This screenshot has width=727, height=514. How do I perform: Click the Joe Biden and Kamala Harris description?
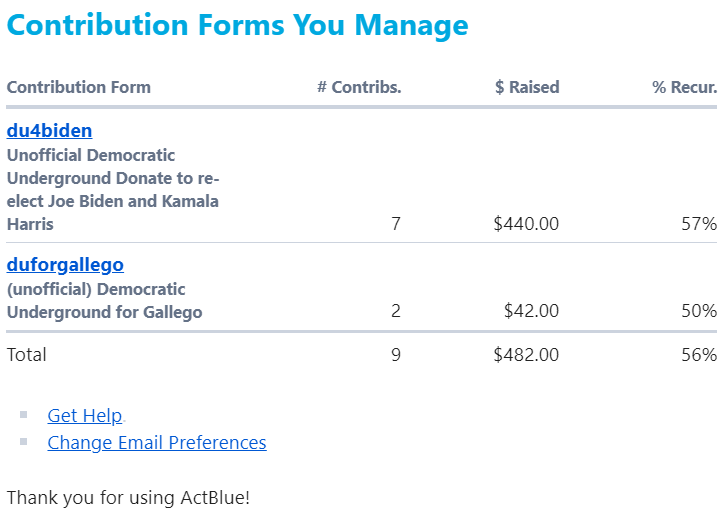point(112,190)
